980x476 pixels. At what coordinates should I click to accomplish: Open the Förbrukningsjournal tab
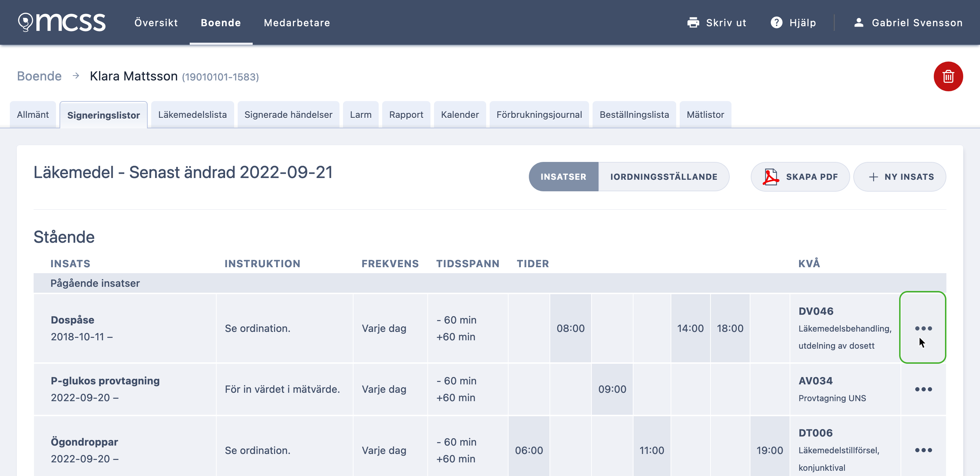coord(539,114)
